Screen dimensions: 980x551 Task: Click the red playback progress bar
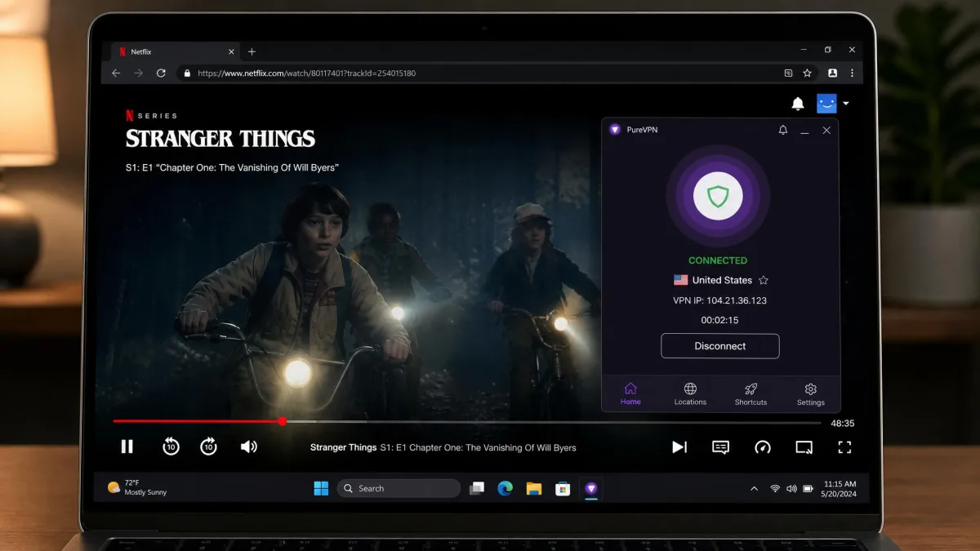click(x=197, y=421)
